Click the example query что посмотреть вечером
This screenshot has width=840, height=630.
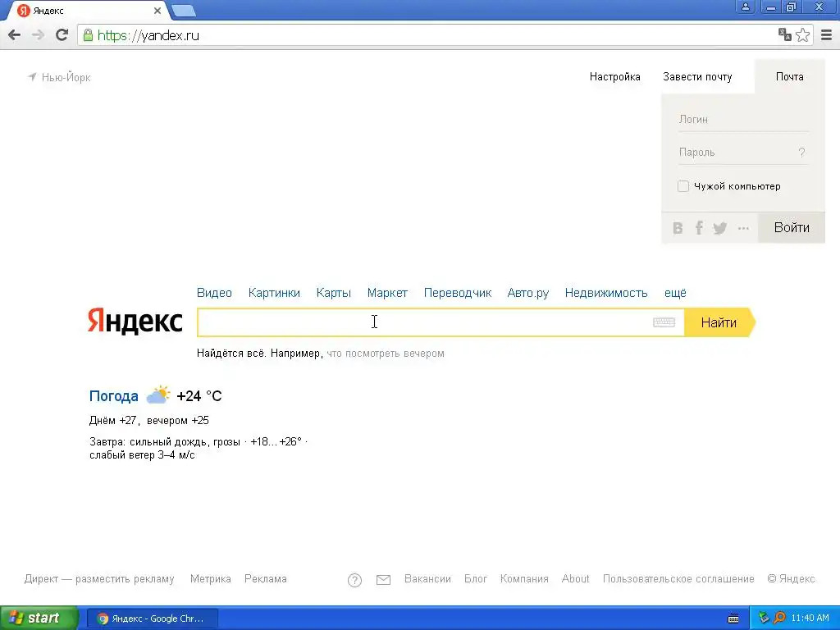tap(386, 354)
